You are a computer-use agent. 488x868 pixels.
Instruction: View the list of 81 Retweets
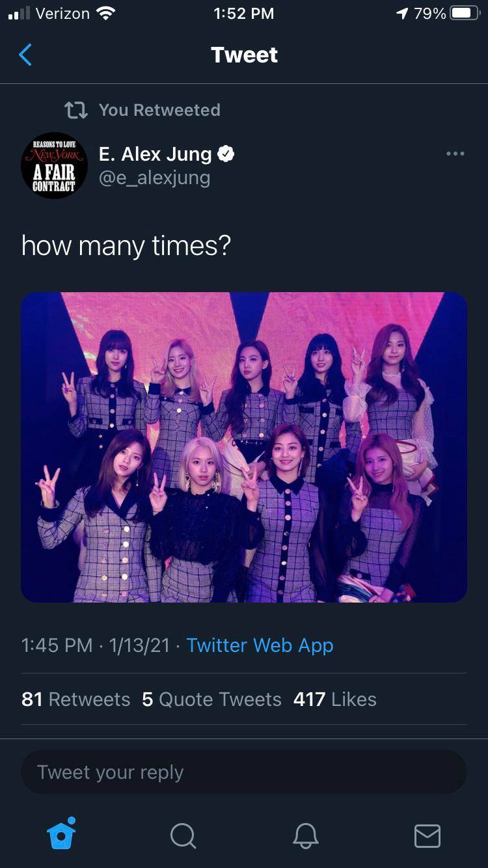(x=75, y=699)
